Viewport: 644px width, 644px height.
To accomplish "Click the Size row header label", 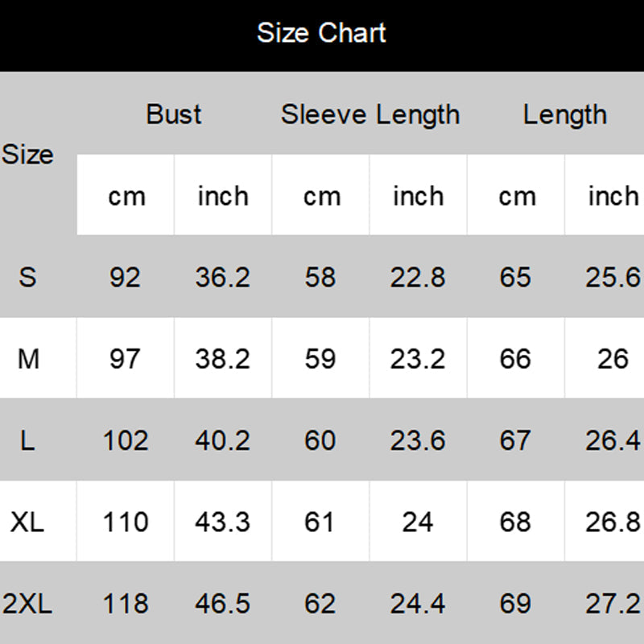I will (27, 155).
